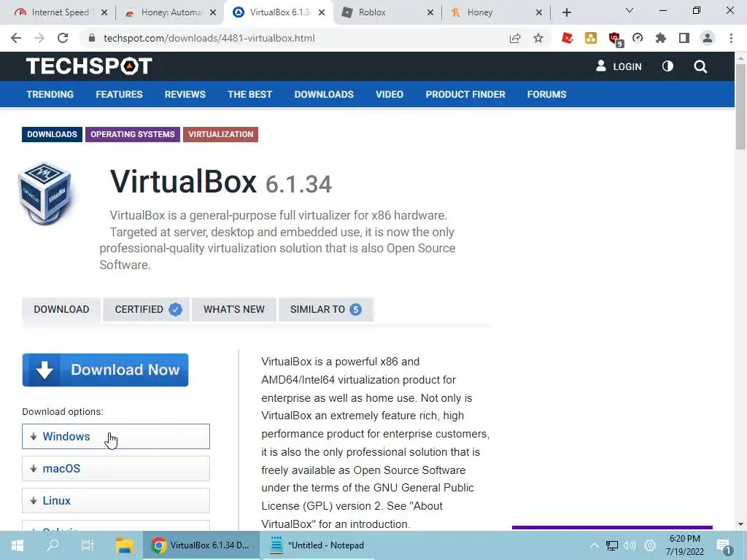Open the volume speaker tray icon
The height and width of the screenshot is (560, 747).
[630, 545]
